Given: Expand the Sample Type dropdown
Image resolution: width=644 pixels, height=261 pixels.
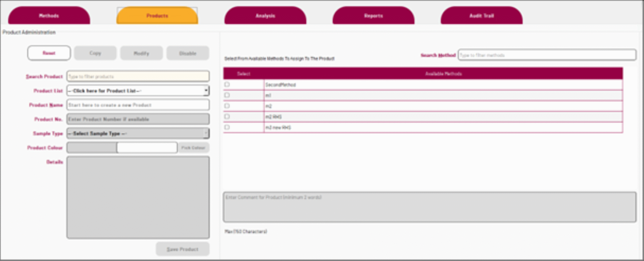Looking at the screenshot, I should click(x=138, y=134).
